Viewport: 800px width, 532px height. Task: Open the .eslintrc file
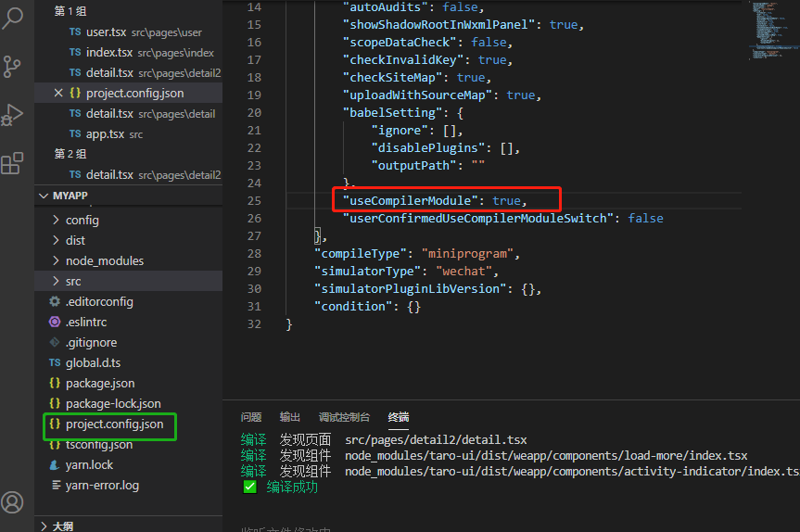click(129, 322)
